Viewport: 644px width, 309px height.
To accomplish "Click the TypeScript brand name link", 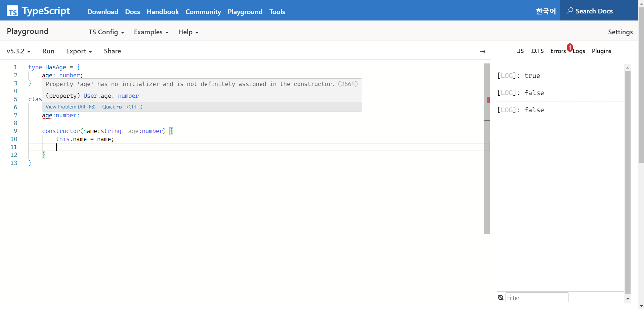I will 46,11.
